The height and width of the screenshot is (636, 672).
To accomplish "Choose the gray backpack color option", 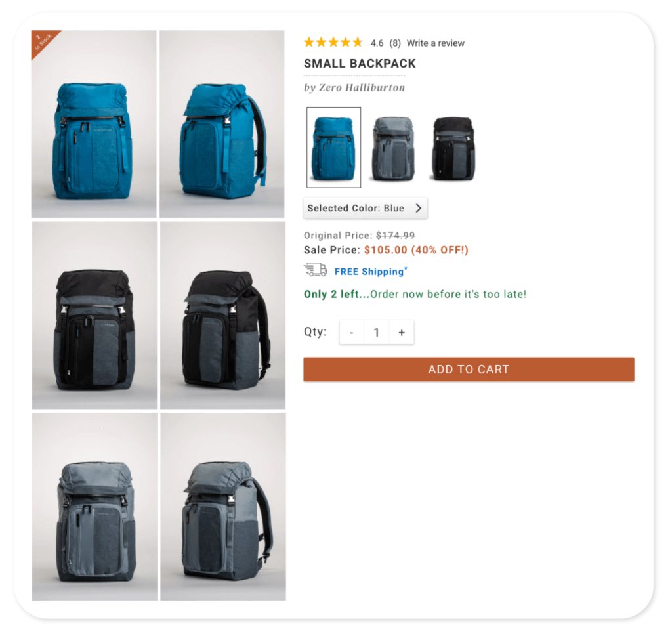I will point(393,148).
